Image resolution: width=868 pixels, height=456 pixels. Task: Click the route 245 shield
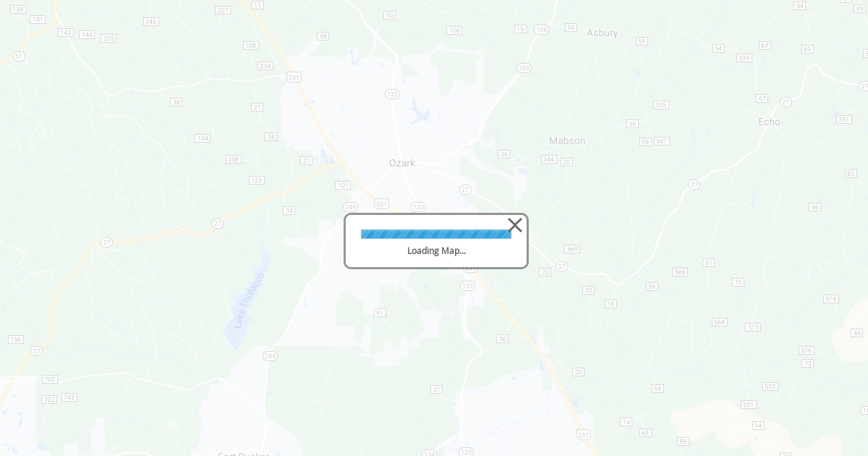(151, 22)
